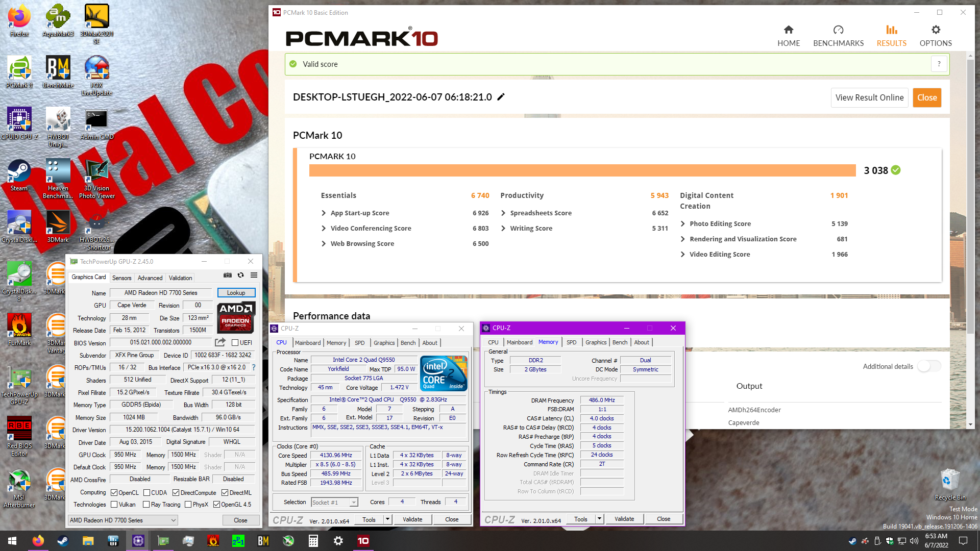Screen dimensions: 980x551
Task: Click the Tools button in purple CPU-Z window
Action: [x=581, y=519]
